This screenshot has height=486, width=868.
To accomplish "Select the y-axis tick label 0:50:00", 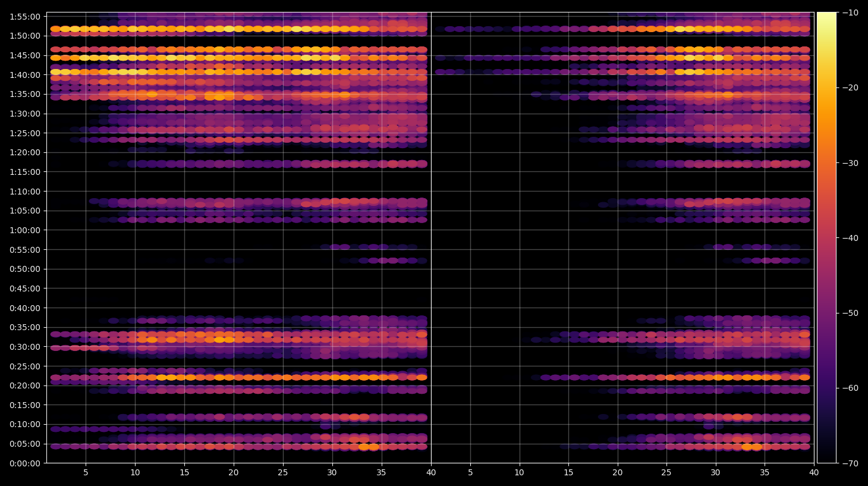I will pos(25,269).
